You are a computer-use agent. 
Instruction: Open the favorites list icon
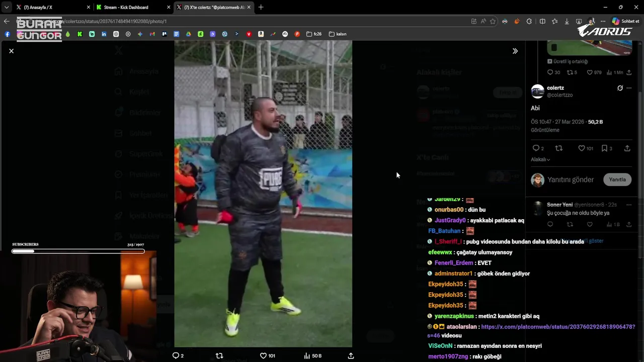click(x=554, y=21)
